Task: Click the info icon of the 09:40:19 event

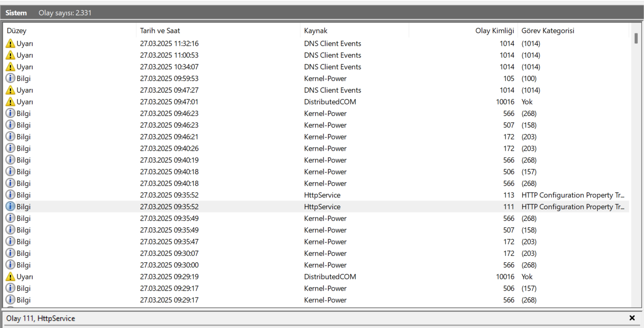Action: coord(10,160)
